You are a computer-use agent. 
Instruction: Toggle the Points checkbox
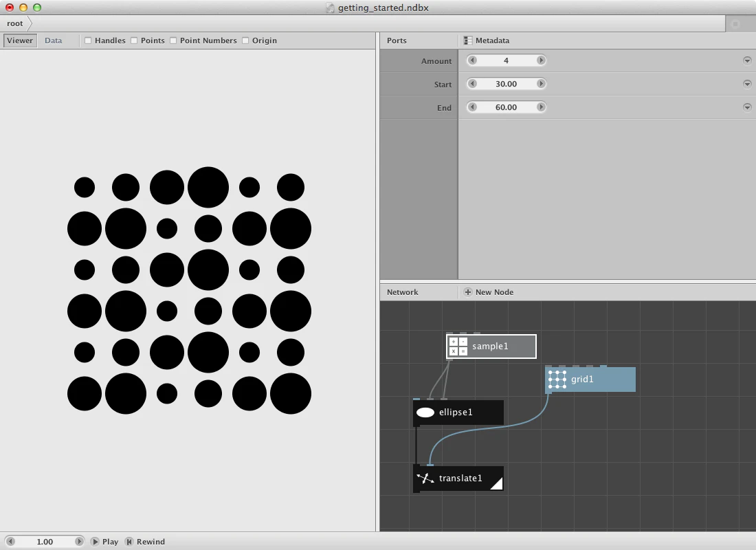(x=134, y=41)
